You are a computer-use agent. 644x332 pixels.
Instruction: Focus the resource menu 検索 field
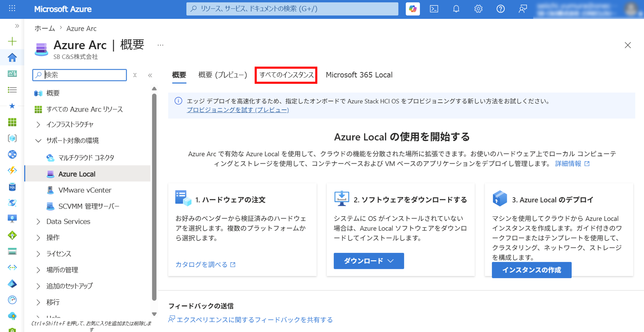(79, 75)
